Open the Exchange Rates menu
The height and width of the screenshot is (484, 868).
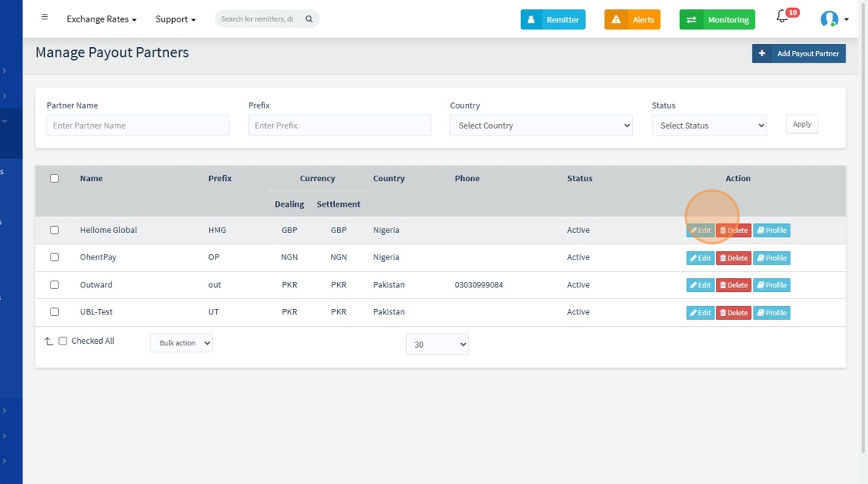tap(102, 19)
